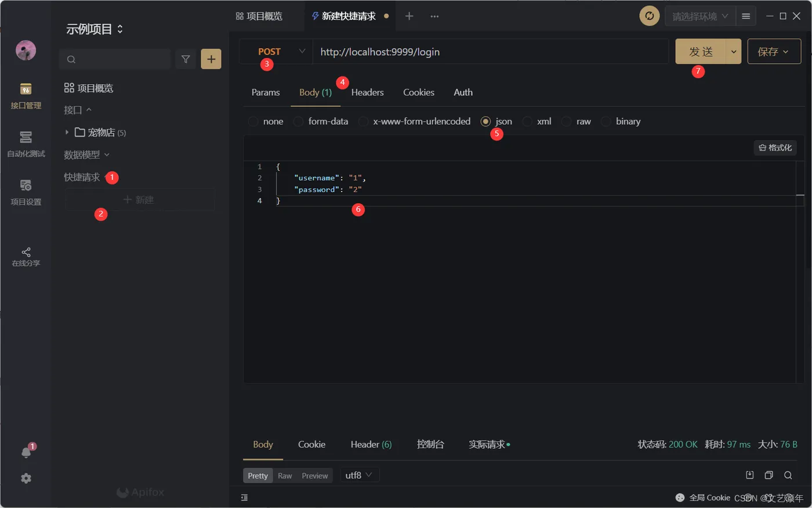Search within the response body
812x508 pixels.
[x=788, y=475]
